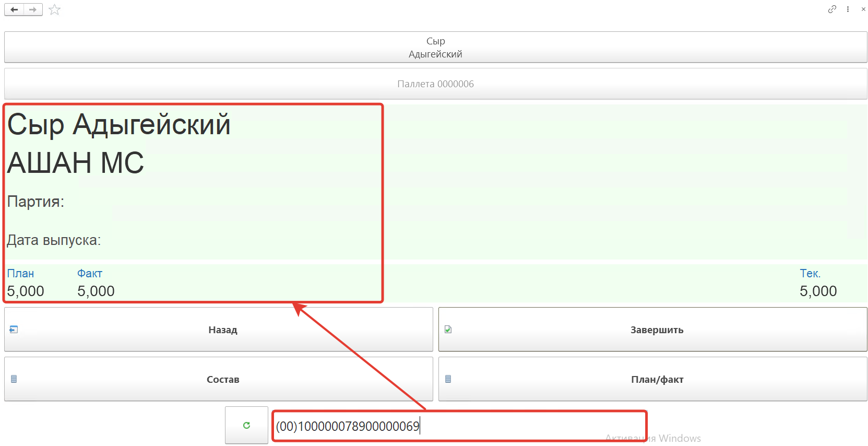
Task: Open the three-dot more options menu
Action: tap(848, 9)
